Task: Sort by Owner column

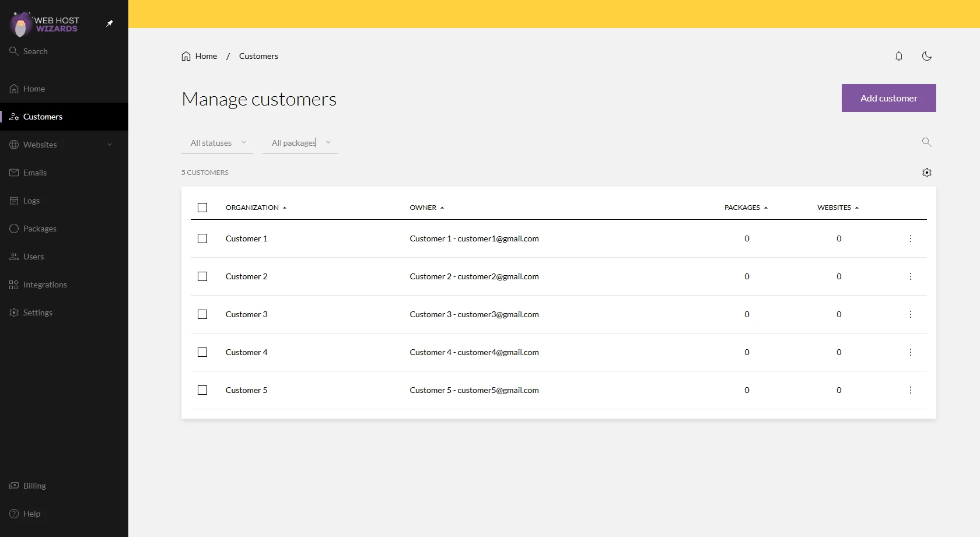Action: pyautogui.click(x=427, y=208)
